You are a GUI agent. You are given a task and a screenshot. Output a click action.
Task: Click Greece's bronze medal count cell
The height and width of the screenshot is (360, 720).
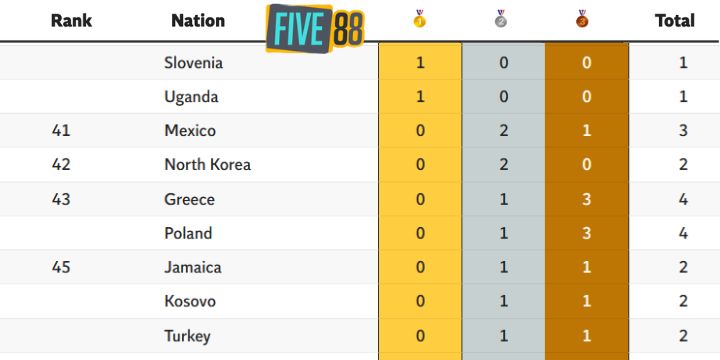[586, 199]
